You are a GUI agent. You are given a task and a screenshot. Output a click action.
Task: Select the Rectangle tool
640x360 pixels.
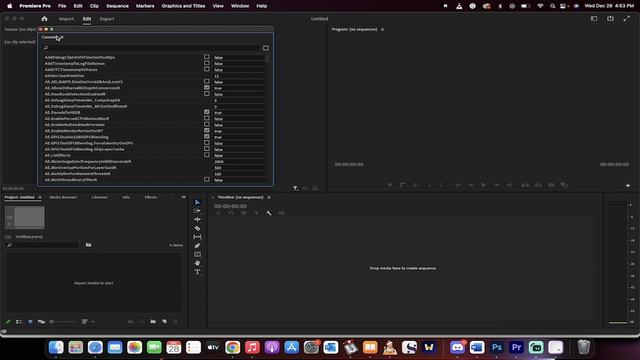click(x=198, y=254)
